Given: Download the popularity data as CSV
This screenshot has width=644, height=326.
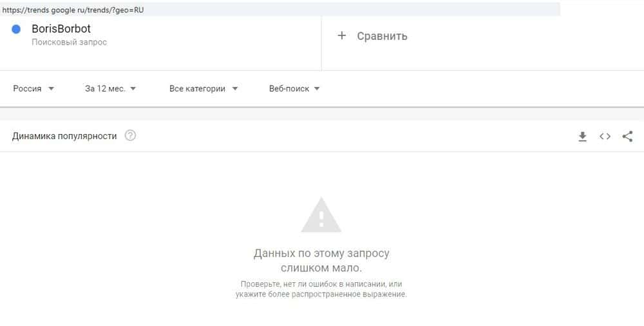Looking at the screenshot, I should (582, 137).
